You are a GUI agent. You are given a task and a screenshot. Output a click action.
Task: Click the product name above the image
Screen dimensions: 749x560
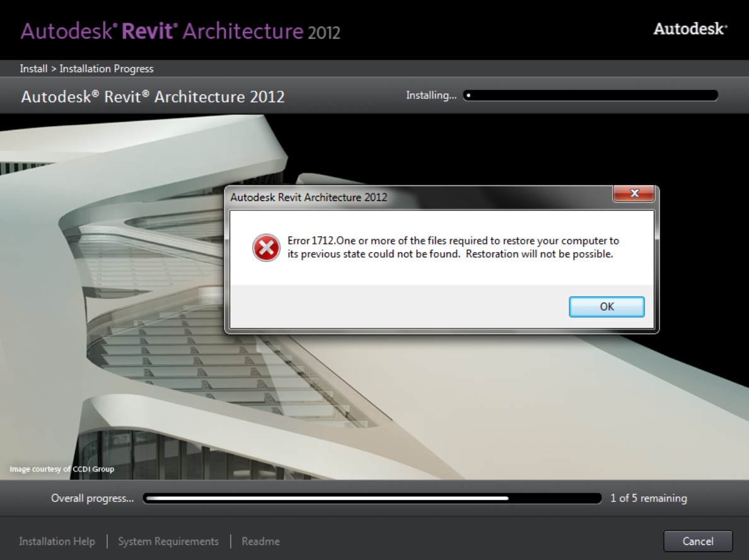(153, 97)
